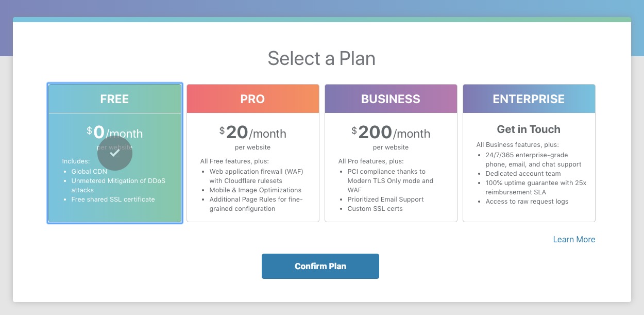Screen dimensions: 644x315
Task: Select the ENTERPRISE plan card
Action: pyautogui.click(x=529, y=153)
